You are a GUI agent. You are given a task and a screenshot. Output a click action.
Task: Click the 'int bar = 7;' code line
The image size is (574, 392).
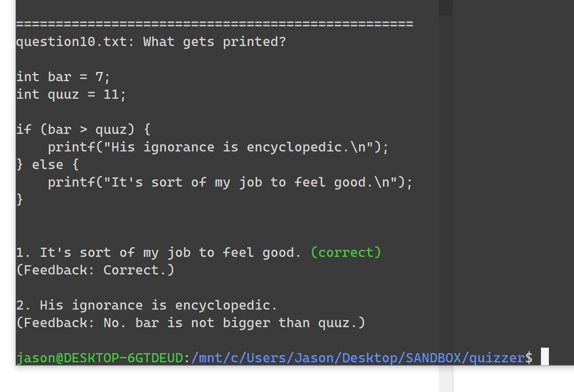pos(63,77)
